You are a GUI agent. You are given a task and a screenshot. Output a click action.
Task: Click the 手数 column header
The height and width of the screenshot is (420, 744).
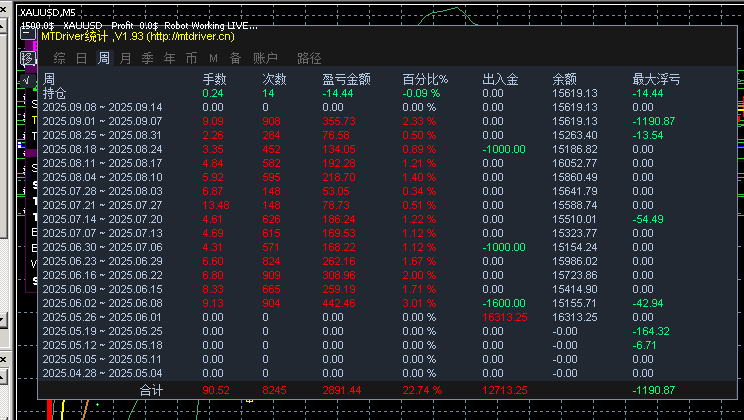pos(214,79)
